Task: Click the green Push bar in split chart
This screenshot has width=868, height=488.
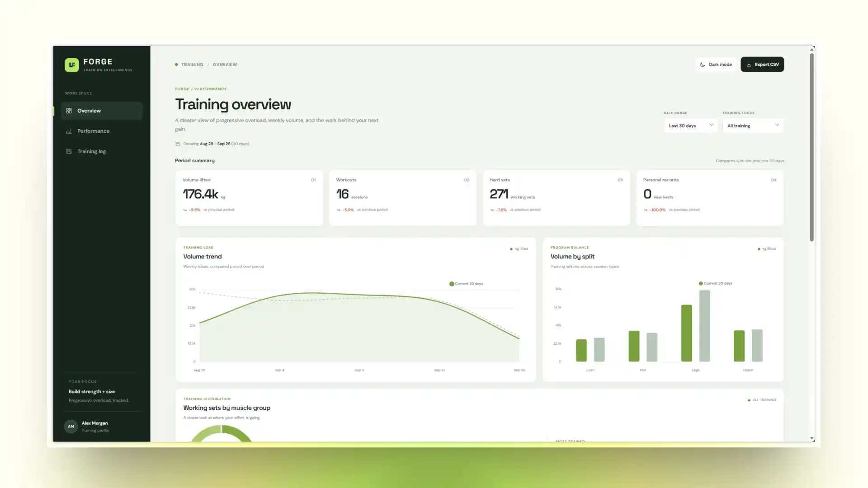Action: click(581, 350)
